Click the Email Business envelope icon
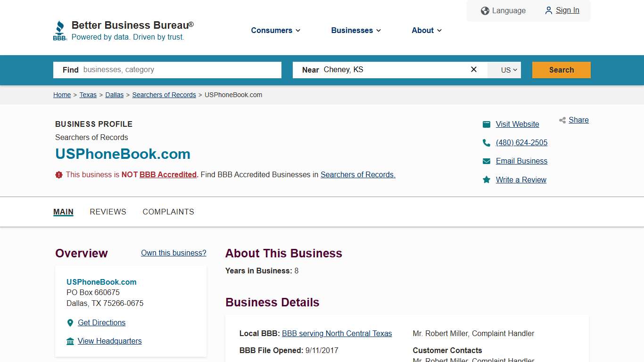This screenshot has height=362, width=644. [x=486, y=161]
